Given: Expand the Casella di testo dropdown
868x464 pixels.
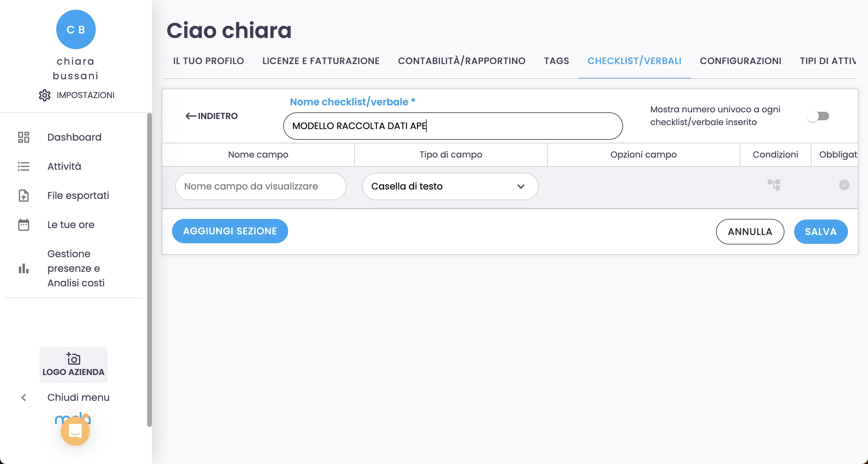Looking at the screenshot, I should (x=450, y=186).
